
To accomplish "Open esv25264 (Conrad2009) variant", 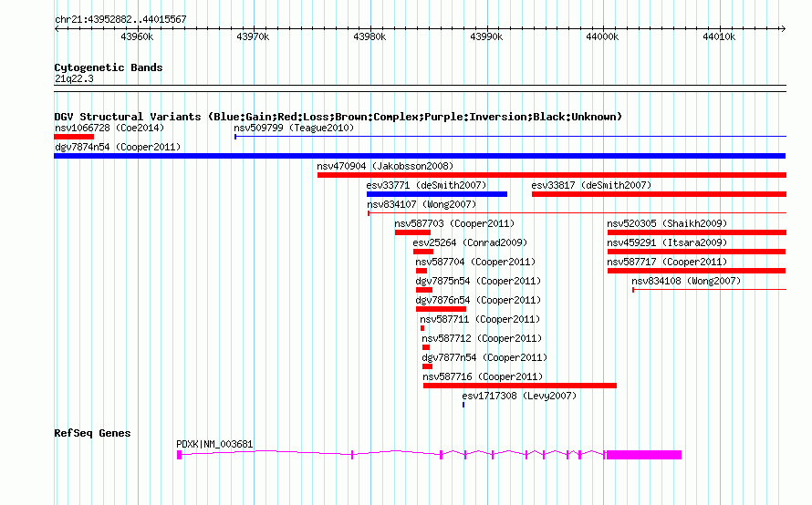I will [470, 242].
